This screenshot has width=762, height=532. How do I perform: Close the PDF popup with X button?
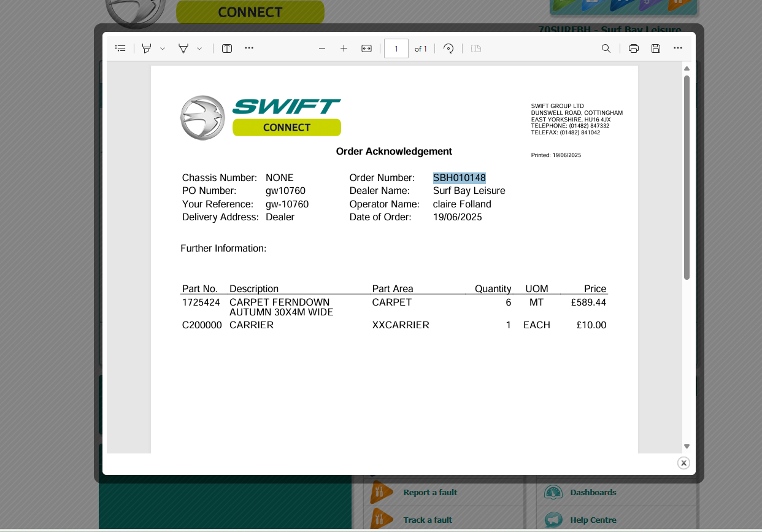(683, 463)
